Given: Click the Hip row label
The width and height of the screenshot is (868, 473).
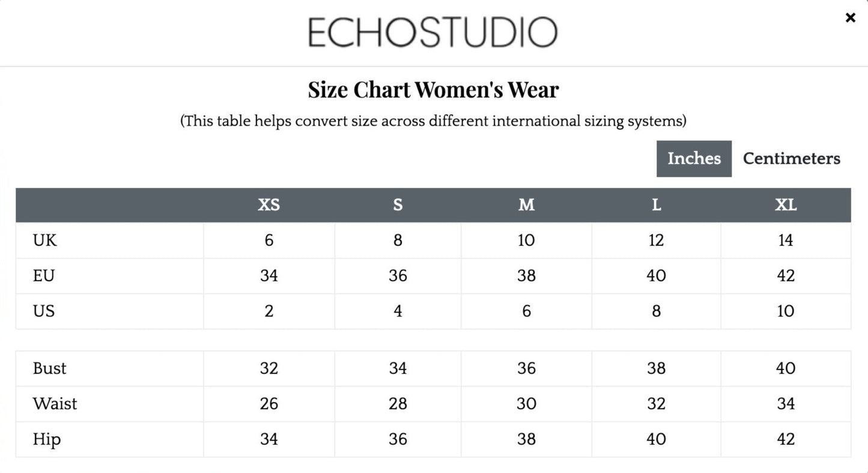Looking at the screenshot, I should 46,439.
